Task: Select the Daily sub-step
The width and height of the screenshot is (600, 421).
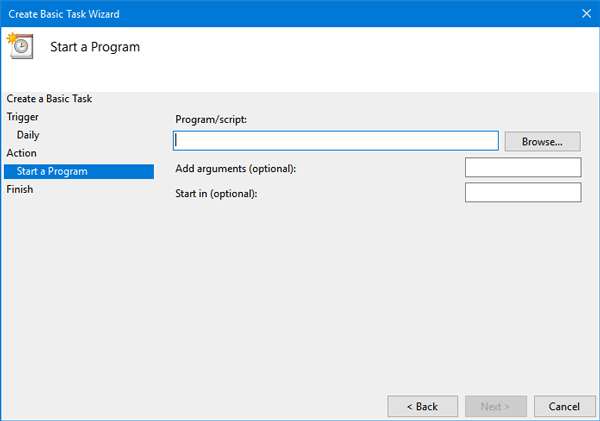Action: (28, 135)
